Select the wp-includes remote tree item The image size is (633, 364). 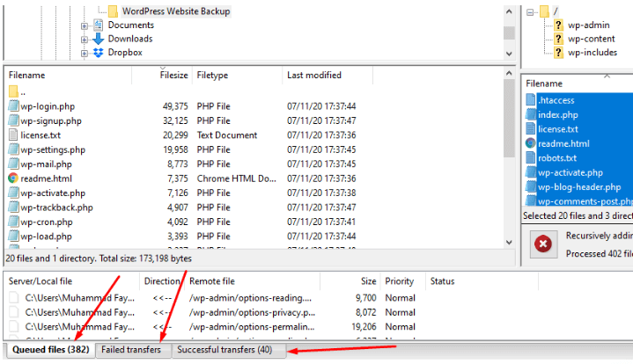[x=593, y=53]
